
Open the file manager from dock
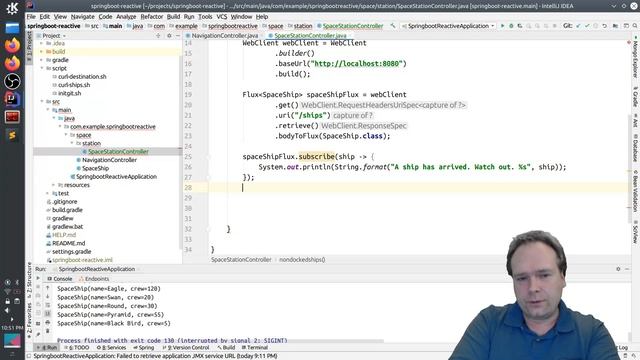coord(12,28)
